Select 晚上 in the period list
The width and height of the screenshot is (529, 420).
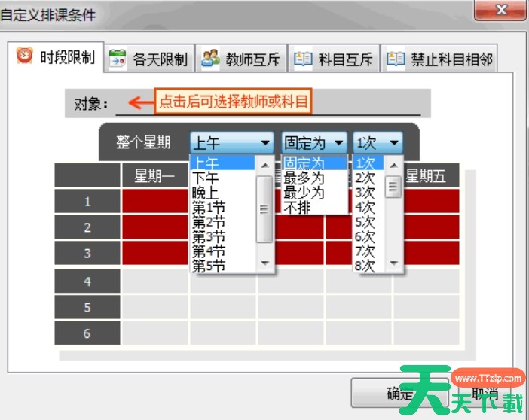[x=222, y=193]
